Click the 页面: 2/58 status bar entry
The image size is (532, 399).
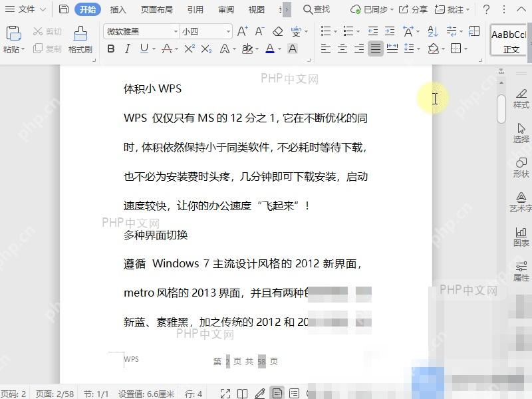pos(55,394)
